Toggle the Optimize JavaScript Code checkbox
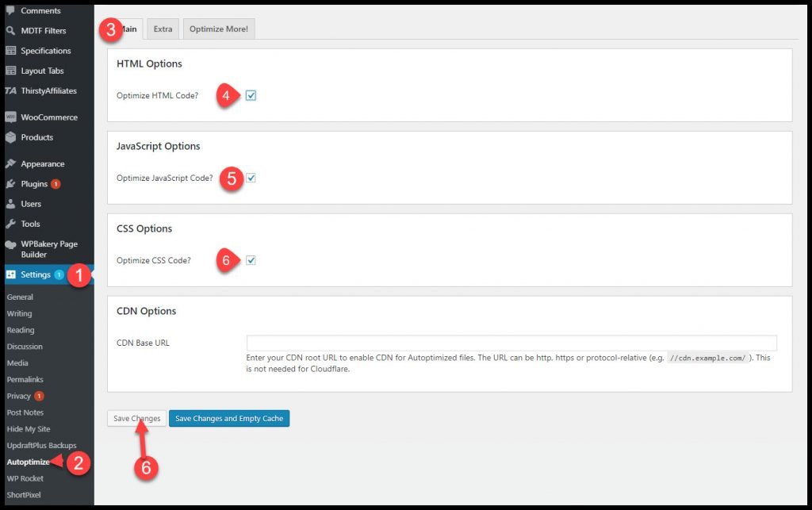Viewport: 812px width, 510px height. click(251, 178)
